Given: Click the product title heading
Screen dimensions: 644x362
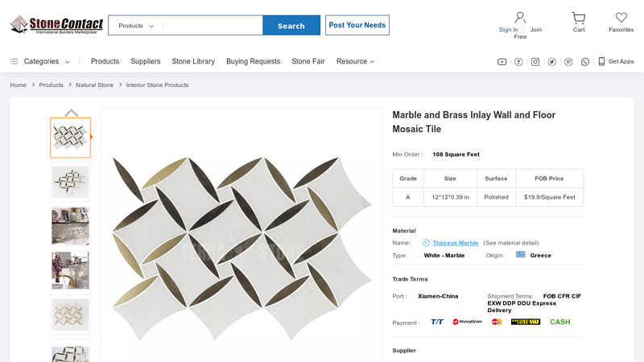Looking at the screenshot, I should pos(473,122).
